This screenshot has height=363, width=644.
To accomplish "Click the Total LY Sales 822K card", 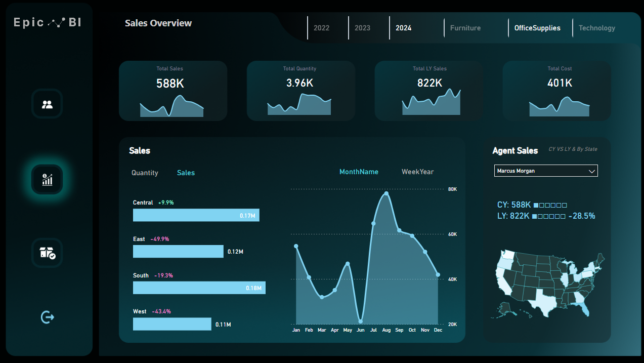I will point(429,91).
